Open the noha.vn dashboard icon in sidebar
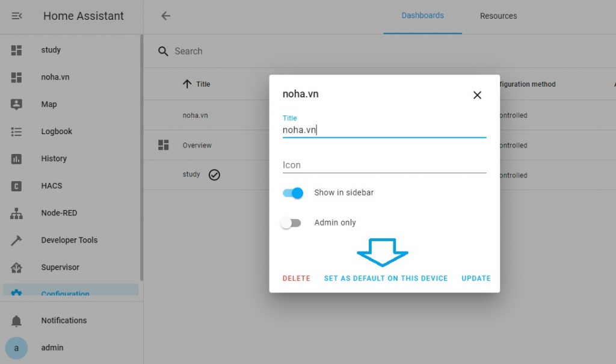This screenshot has height=364, width=616. [16, 78]
